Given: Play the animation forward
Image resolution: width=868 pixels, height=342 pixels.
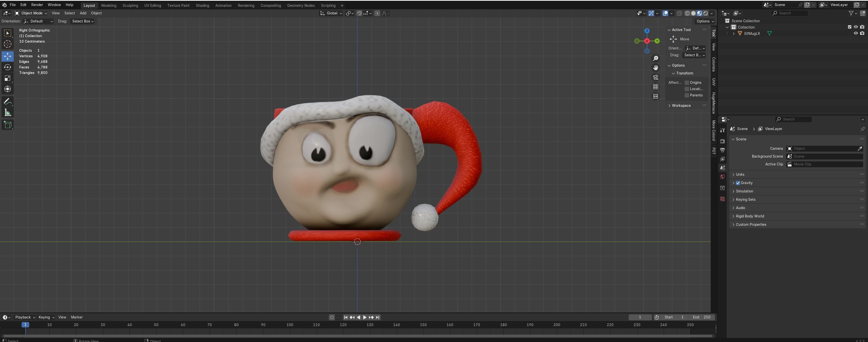Looking at the screenshot, I should pyautogui.click(x=365, y=317).
